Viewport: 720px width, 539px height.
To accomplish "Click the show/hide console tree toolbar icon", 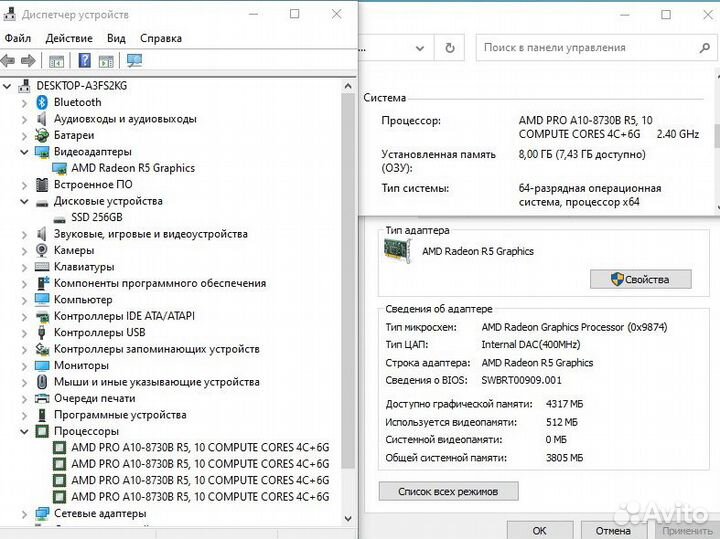I will 57,61.
